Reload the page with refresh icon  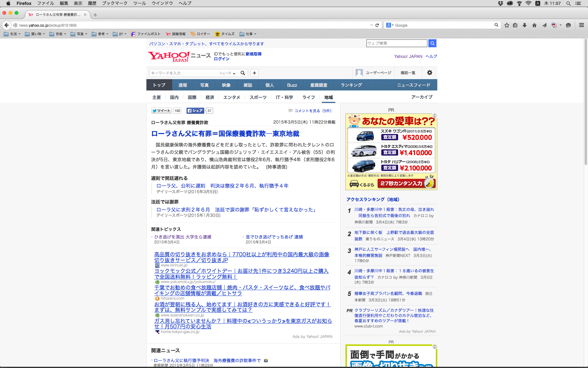pyautogui.click(x=377, y=25)
